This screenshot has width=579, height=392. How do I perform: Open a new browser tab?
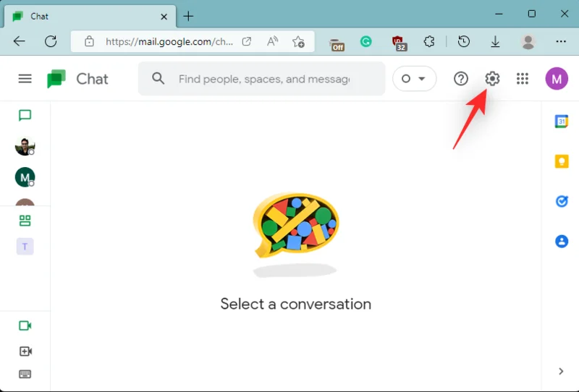188,16
